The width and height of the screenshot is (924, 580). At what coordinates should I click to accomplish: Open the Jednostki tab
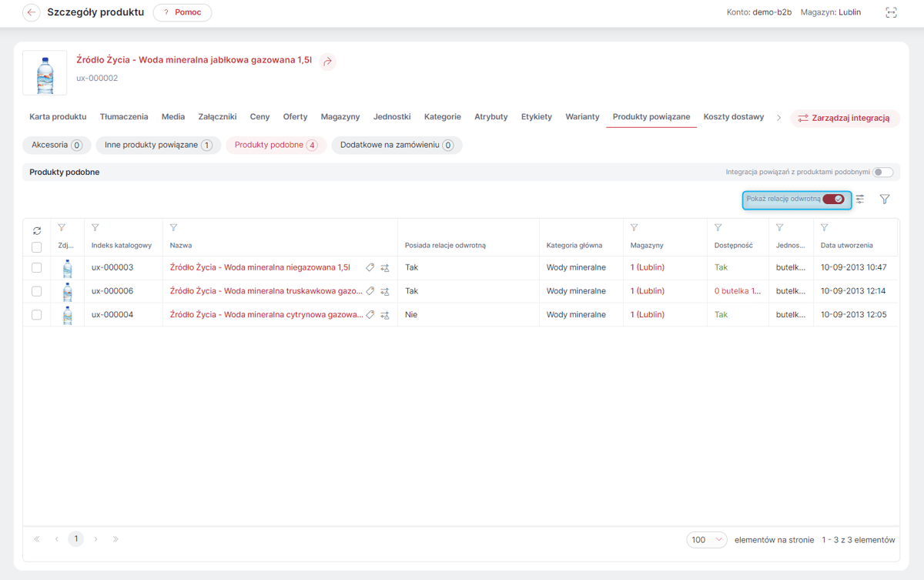tap(392, 117)
